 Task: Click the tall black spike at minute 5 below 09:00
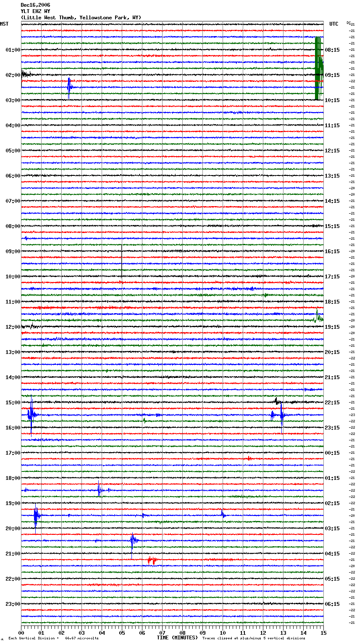[121, 261]
